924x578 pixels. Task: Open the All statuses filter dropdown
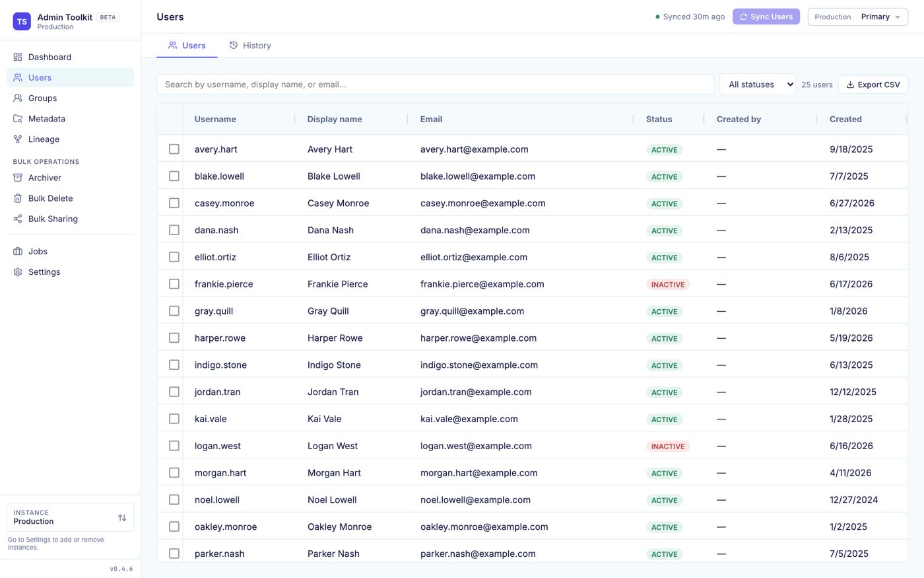click(757, 85)
